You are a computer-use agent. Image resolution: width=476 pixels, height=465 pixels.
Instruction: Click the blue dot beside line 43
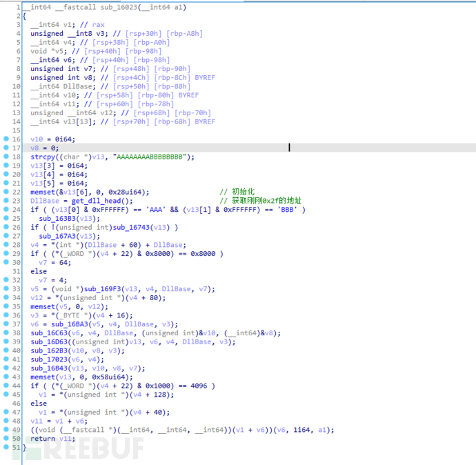point(6,377)
